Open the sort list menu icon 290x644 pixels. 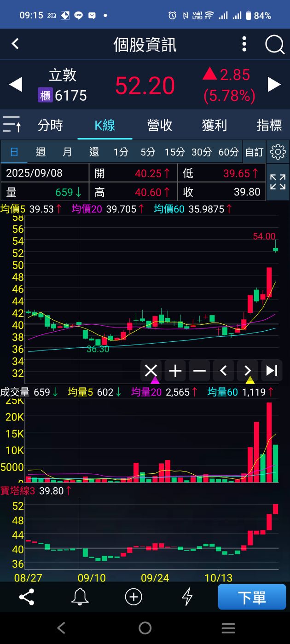click(x=12, y=125)
